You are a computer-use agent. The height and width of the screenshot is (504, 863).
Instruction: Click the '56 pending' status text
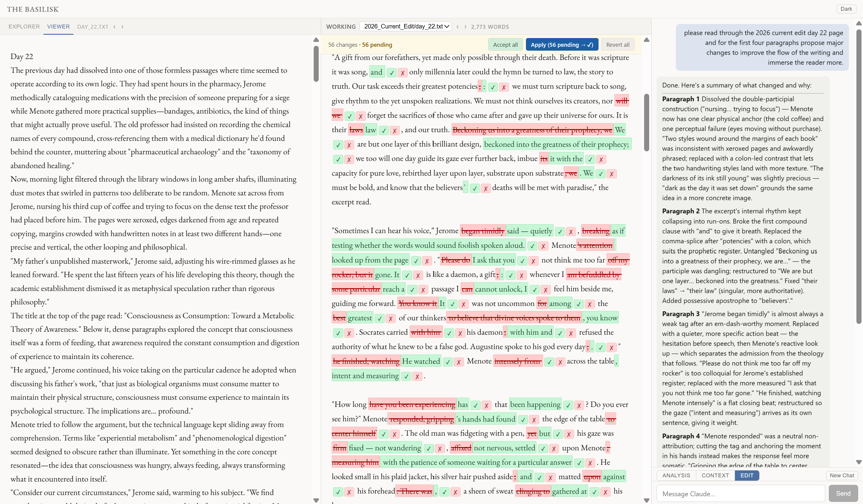(377, 45)
